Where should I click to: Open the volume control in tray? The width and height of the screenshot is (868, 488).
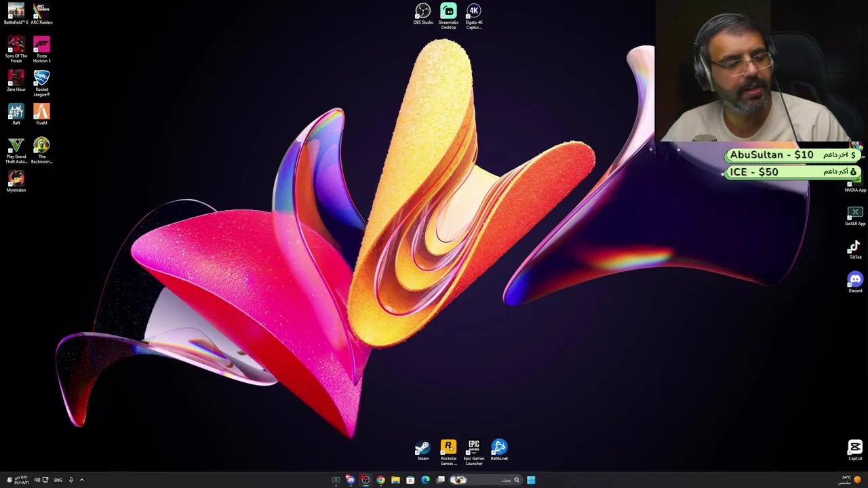37,480
